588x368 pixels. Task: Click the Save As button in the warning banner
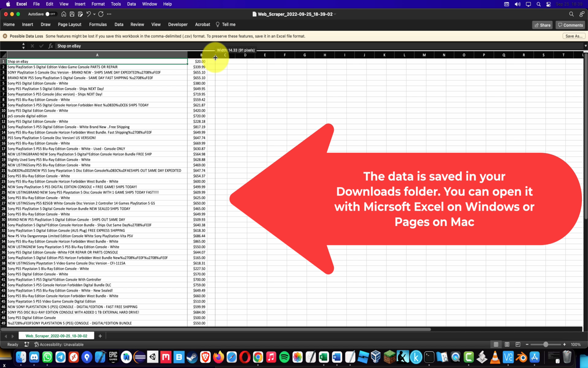[x=573, y=35]
